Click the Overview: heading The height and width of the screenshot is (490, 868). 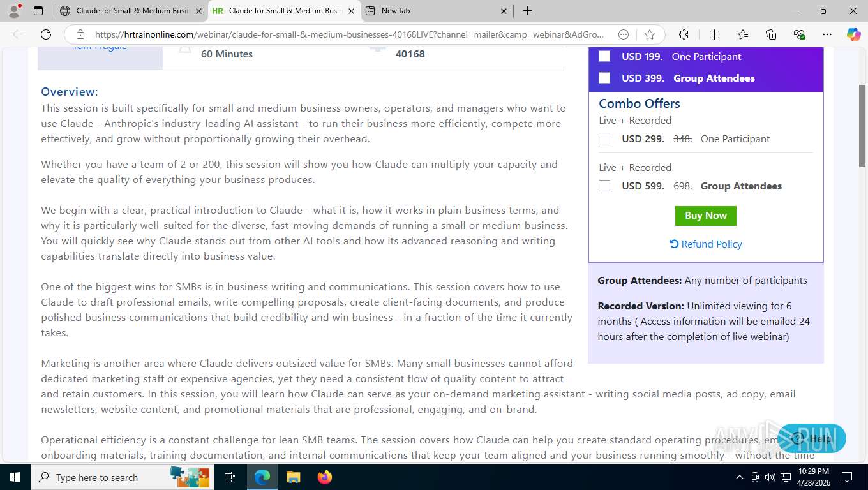pos(70,92)
